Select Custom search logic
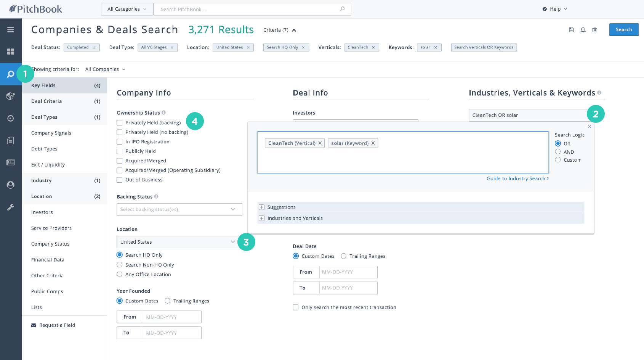This screenshot has width=644, height=360. coord(558,160)
